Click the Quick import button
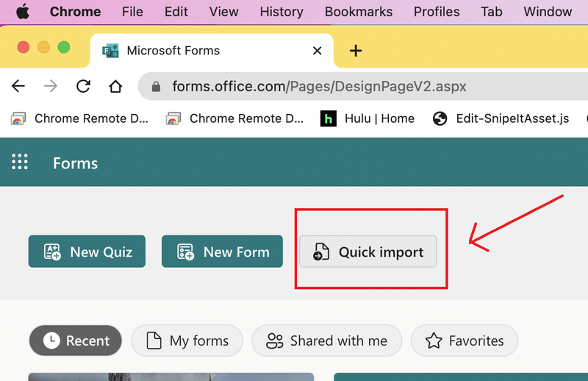This screenshot has height=381, width=588. point(368,252)
